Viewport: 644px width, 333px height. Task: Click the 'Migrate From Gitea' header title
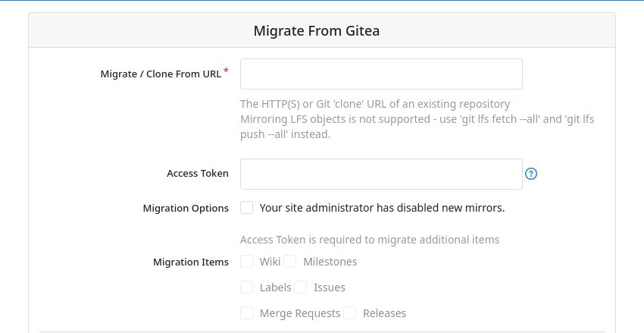tap(316, 31)
